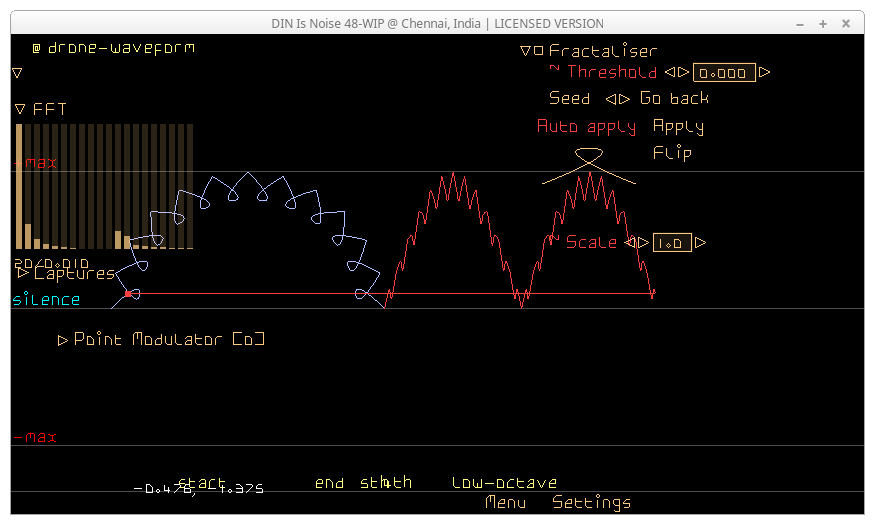Viewport: 875px width, 525px height.
Task: Click the red control point on waveform
Action: point(128,294)
